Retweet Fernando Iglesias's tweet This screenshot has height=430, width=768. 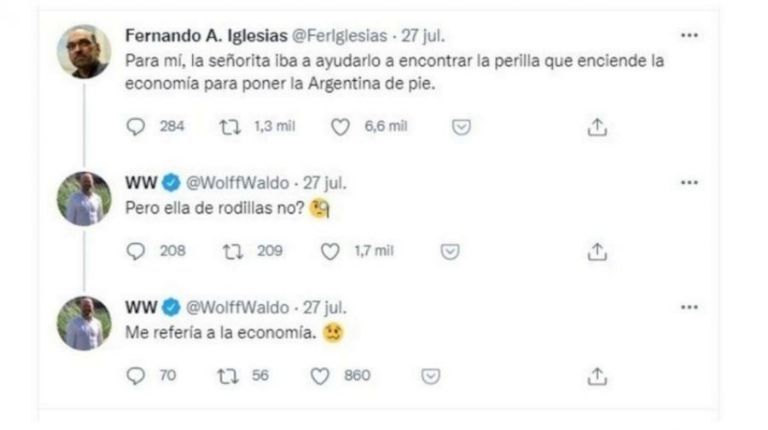[x=229, y=127]
